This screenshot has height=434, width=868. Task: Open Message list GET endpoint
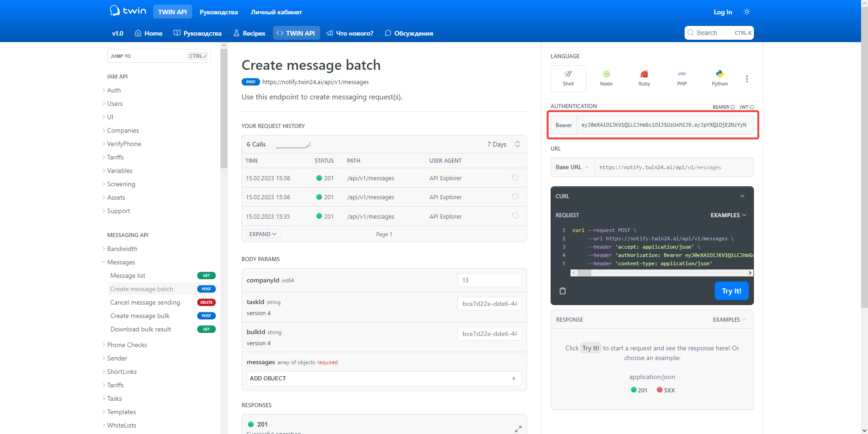click(163, 275)
